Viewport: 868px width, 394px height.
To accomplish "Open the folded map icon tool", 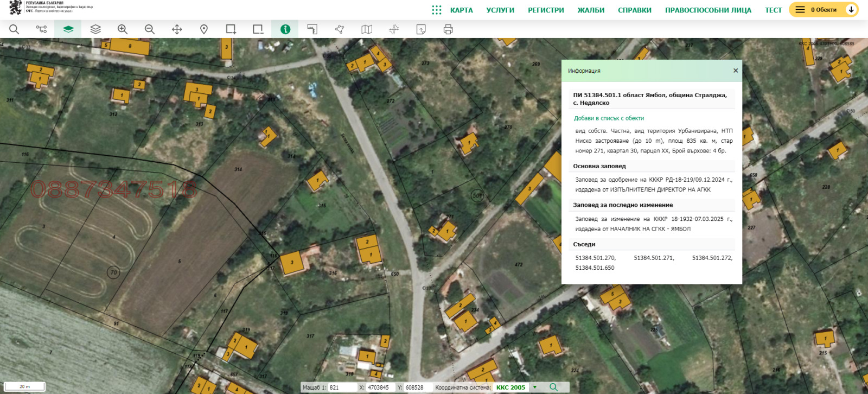I will (367, 29).
